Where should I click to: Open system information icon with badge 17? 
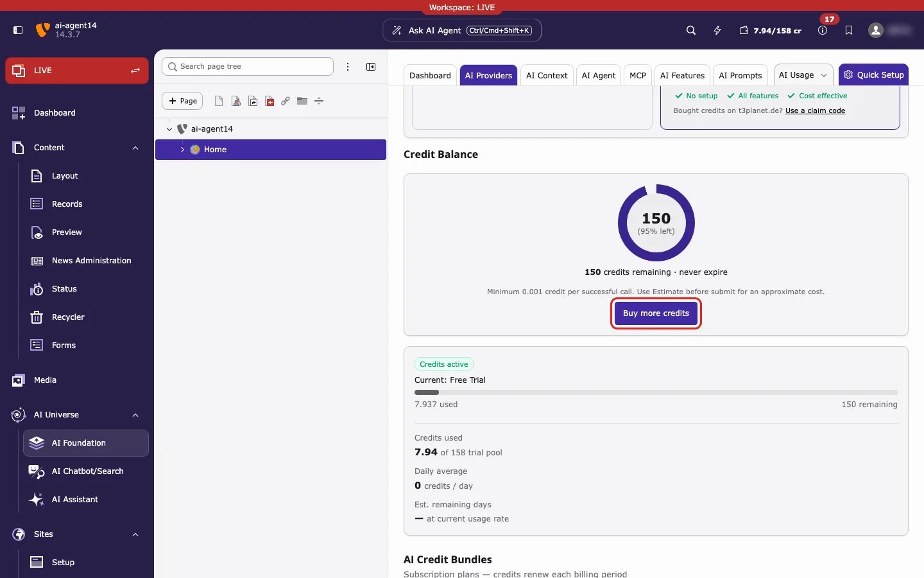[823, 30]
